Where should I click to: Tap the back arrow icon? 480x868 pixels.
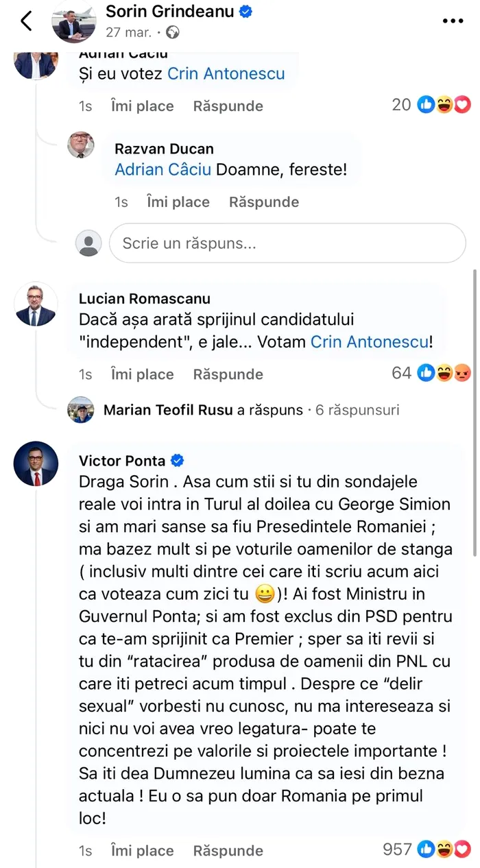(27, 21)
